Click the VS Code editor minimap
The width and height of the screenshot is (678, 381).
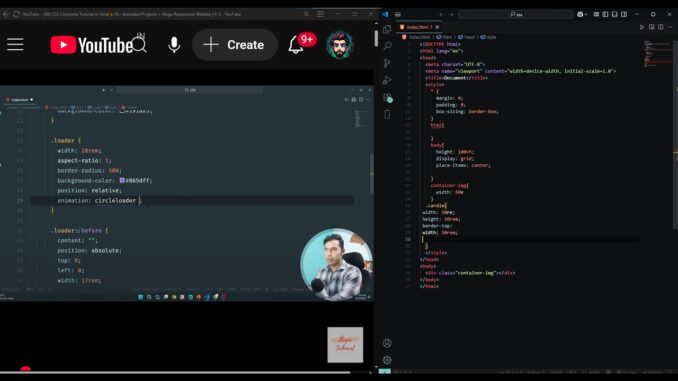click(658, 54)
